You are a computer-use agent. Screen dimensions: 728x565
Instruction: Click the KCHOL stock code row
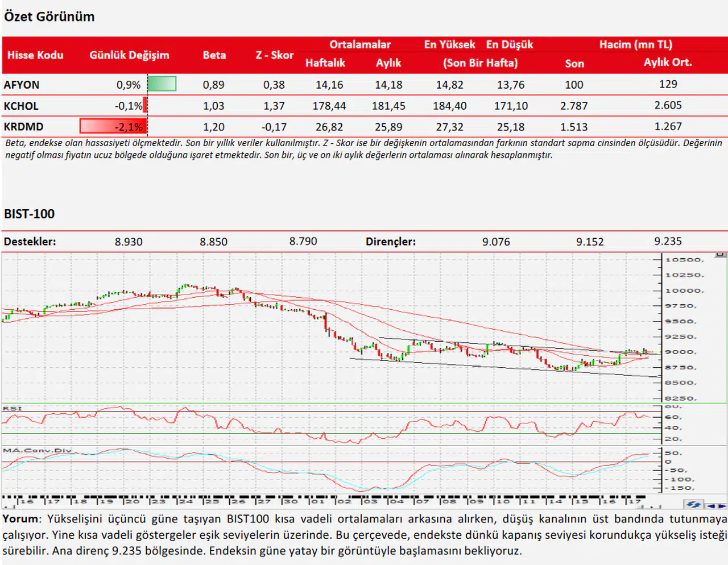(21, 106)
